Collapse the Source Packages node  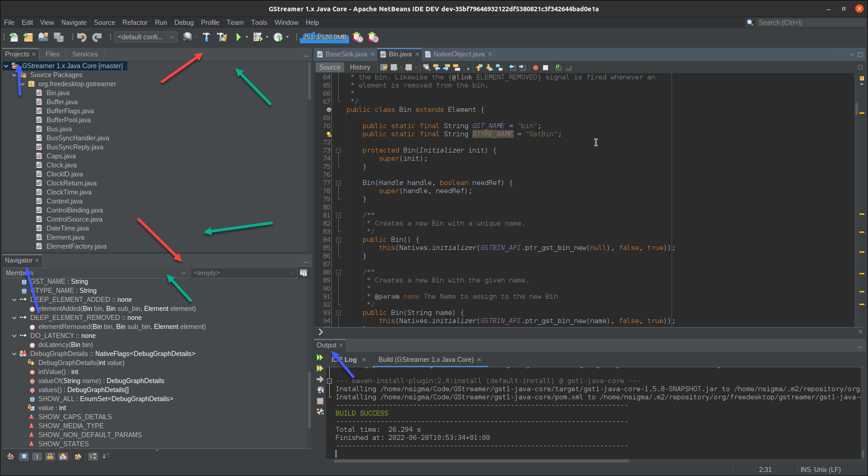coord(14,75)
